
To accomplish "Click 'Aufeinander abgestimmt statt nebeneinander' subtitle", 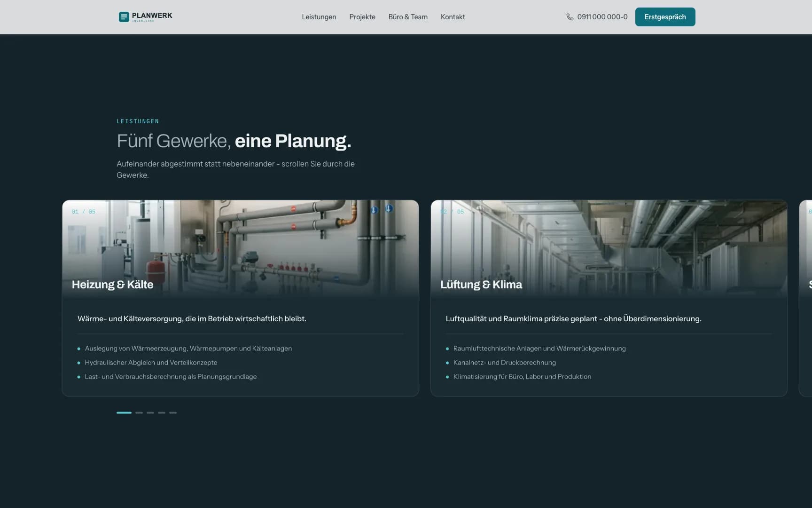I will click(236, 169).
